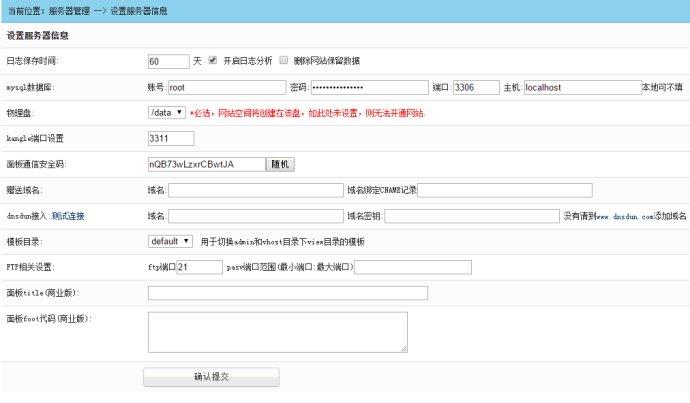Image resolution: width=690 pixels, height=403 pixels.
Task: Click the 面板通信安全码 text field
Action: coord(207,164)
